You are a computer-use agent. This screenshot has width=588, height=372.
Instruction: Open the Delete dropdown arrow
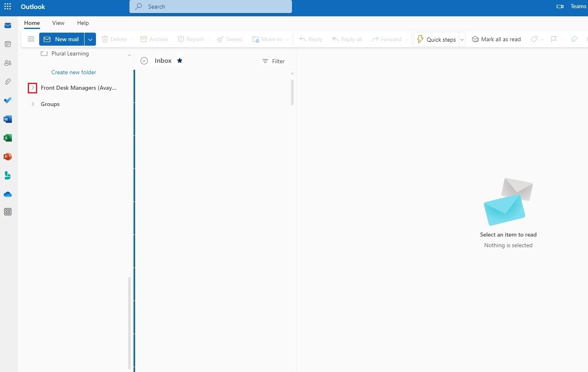132,40
